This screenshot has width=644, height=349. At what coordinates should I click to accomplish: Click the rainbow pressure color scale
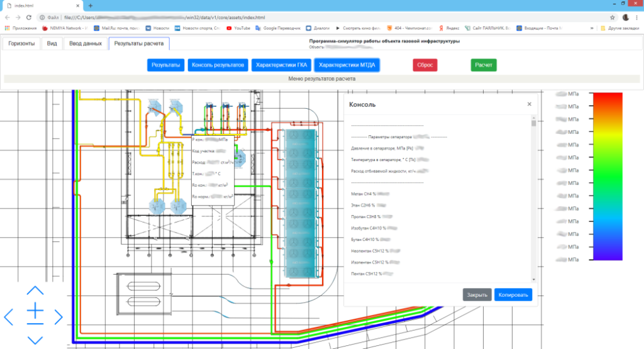(608, 176)
